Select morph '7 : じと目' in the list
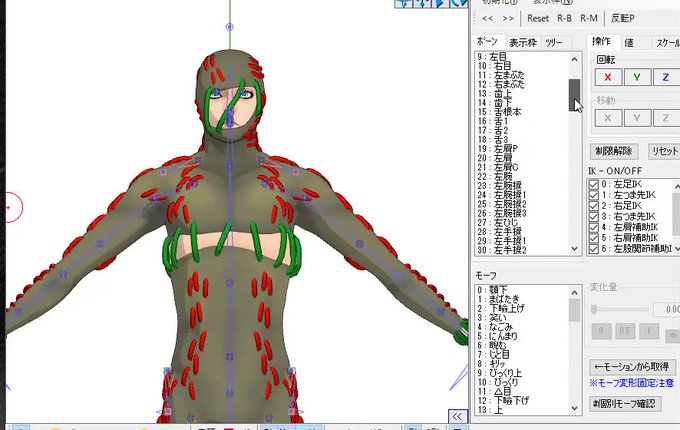This screenshot has width=680, height=430. point(494,355)
